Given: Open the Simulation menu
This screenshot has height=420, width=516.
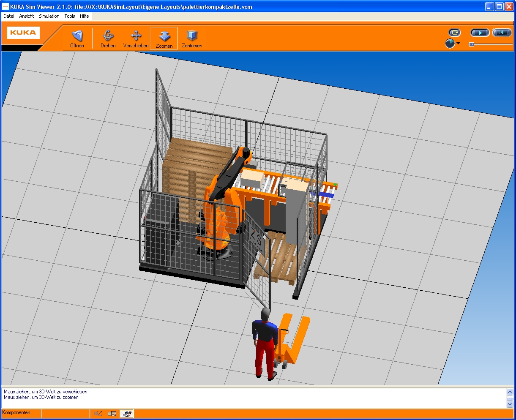Looking at the screenshot, I should 49,16.
